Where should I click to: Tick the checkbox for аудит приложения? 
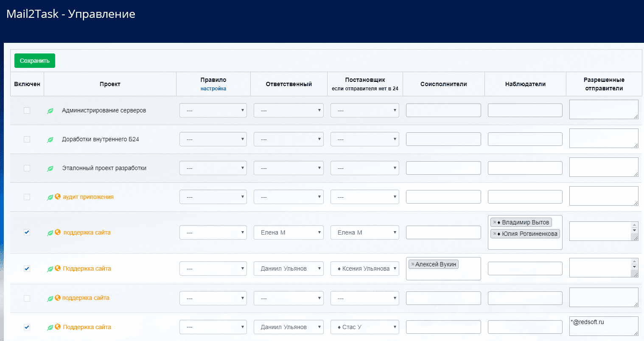click(x=27, y=197)
